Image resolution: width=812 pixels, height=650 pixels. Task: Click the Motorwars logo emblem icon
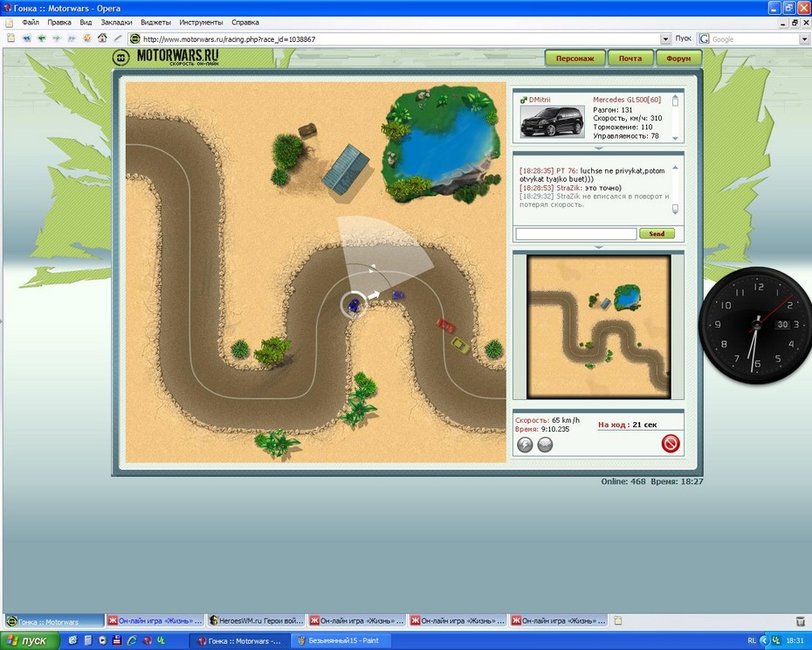[x=121, y=58]
